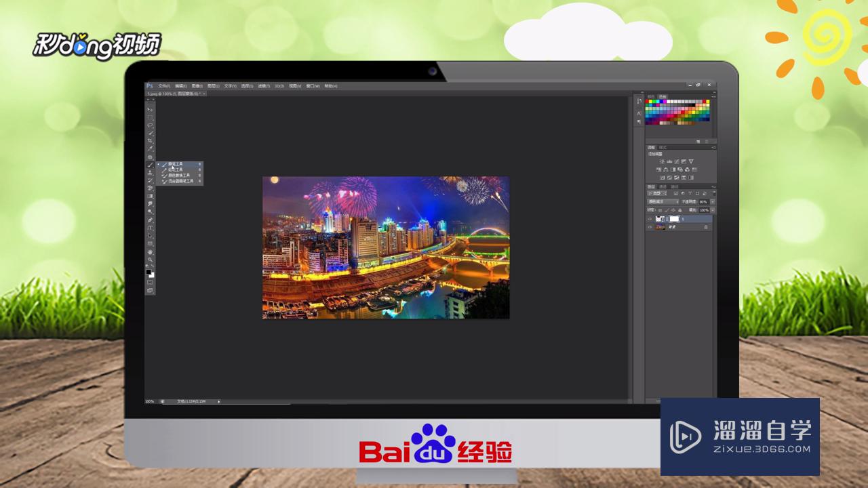Open the 帮助 menu

pyautogui.click(x=330, y=86)
